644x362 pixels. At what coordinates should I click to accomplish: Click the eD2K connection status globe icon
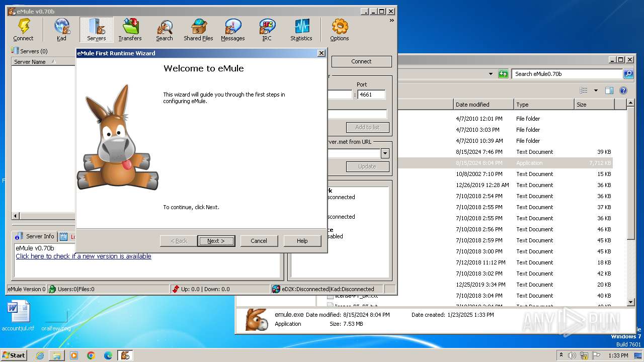pyautogui.click(x=276, y=289)
